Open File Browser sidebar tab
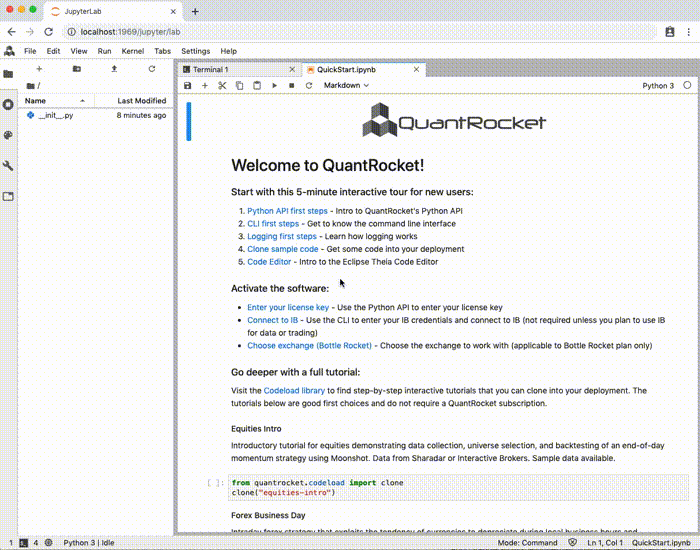 (x=8, y=74)
